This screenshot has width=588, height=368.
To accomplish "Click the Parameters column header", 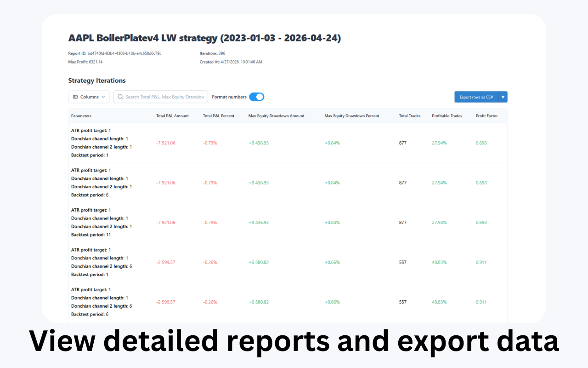I will (81, 116).
